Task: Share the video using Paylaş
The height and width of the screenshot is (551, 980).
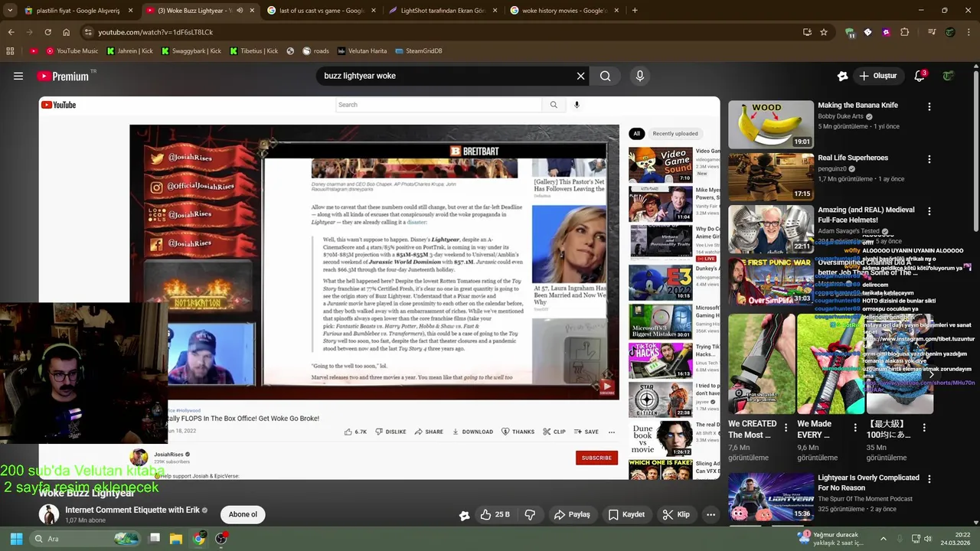Action: 572,514
